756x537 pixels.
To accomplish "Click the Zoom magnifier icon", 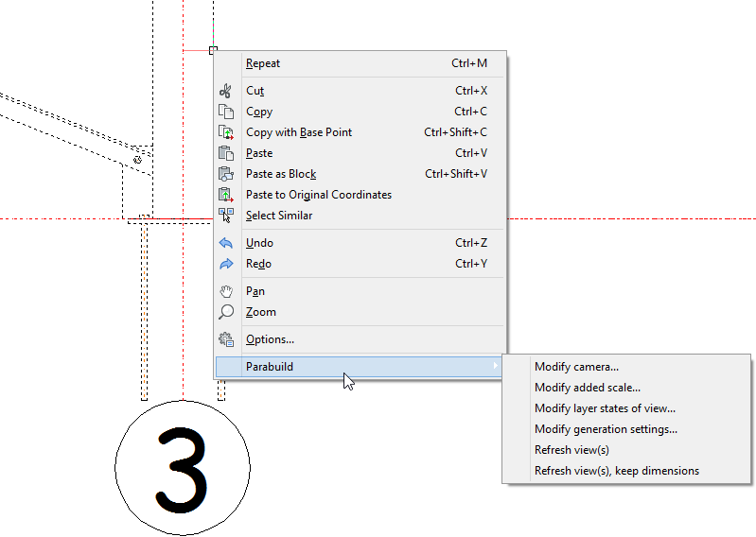I will coord(225,312).
